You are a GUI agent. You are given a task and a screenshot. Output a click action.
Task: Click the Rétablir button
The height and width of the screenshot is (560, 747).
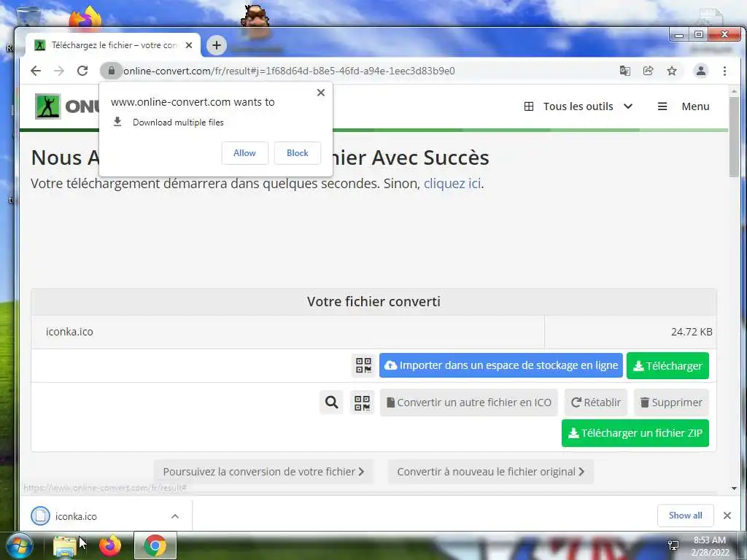[596, 402]
